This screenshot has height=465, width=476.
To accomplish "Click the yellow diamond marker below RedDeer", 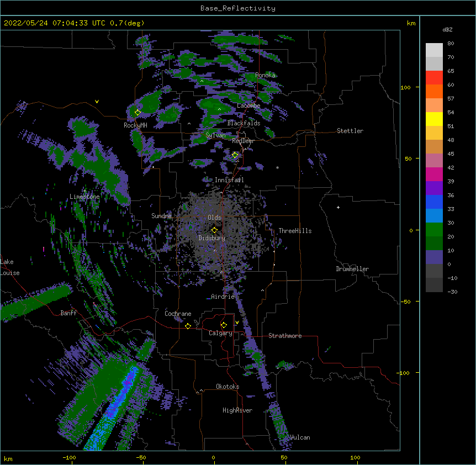I will (x=235, y=155).
